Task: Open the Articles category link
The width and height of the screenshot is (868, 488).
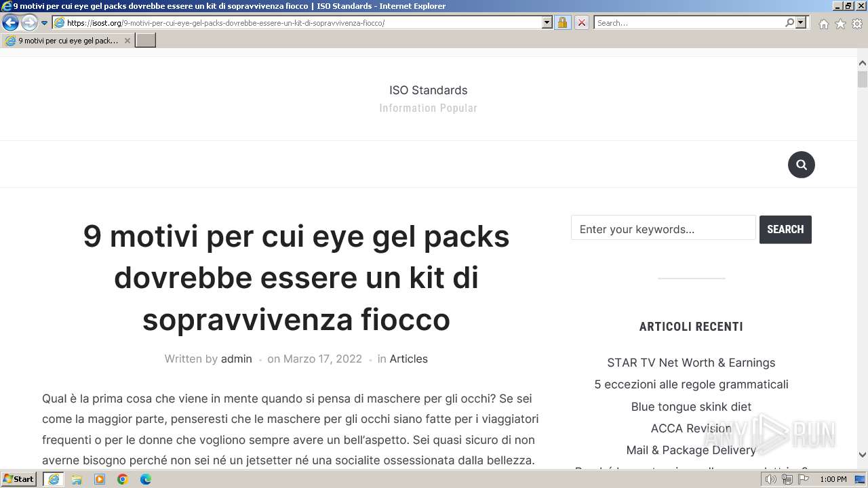Action: (408, 359)
